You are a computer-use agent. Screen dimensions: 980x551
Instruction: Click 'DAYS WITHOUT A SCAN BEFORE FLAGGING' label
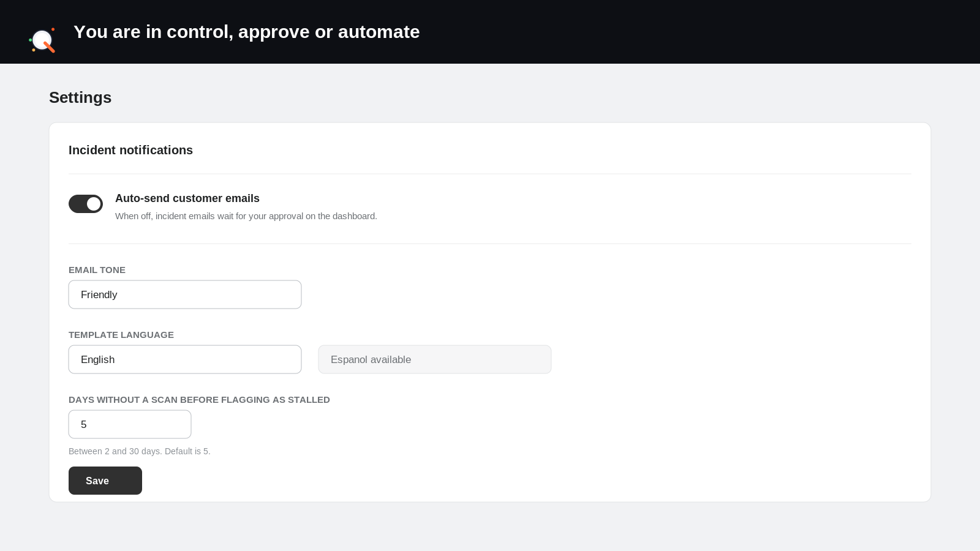[x=199, y=400]
